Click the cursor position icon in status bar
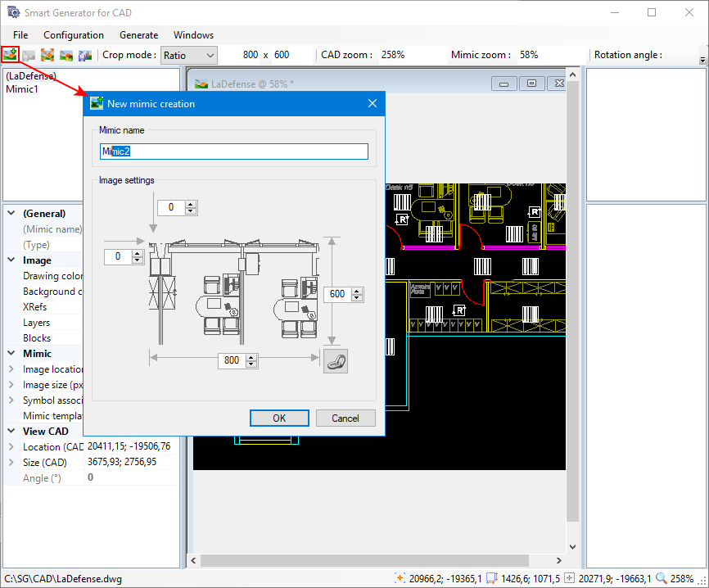The width and height of the screenshot is (709, 588). pos(400,578)
